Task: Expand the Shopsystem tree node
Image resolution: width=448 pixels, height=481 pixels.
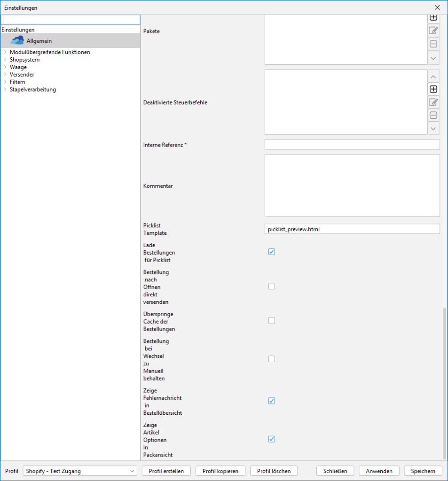Action: click(x=5, y=60)
